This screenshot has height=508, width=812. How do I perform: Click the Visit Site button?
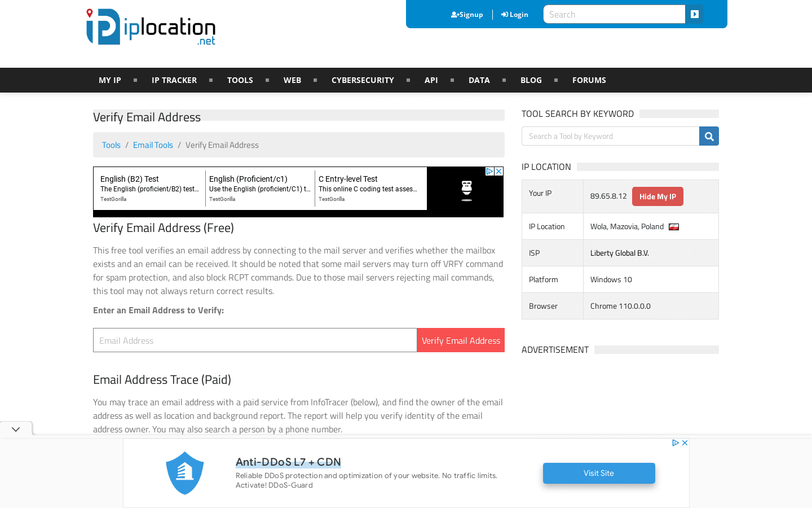599,473
